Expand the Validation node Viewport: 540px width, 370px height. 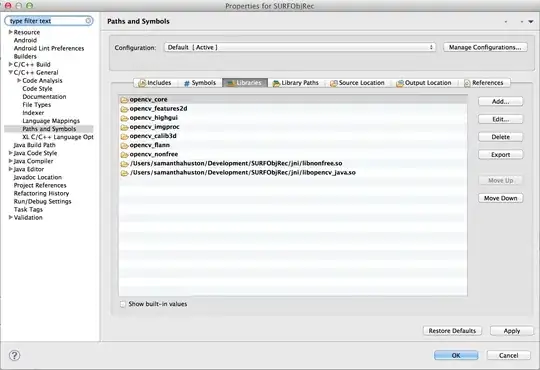[10, 217]
